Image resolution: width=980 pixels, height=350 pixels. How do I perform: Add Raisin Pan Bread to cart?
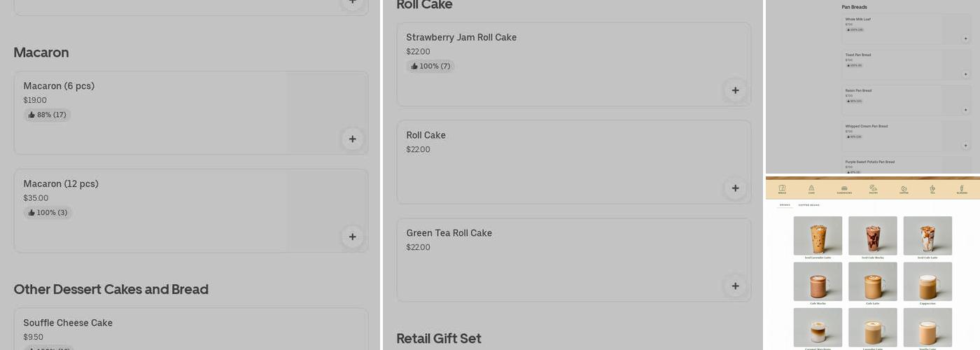click(x=965, y=110)
